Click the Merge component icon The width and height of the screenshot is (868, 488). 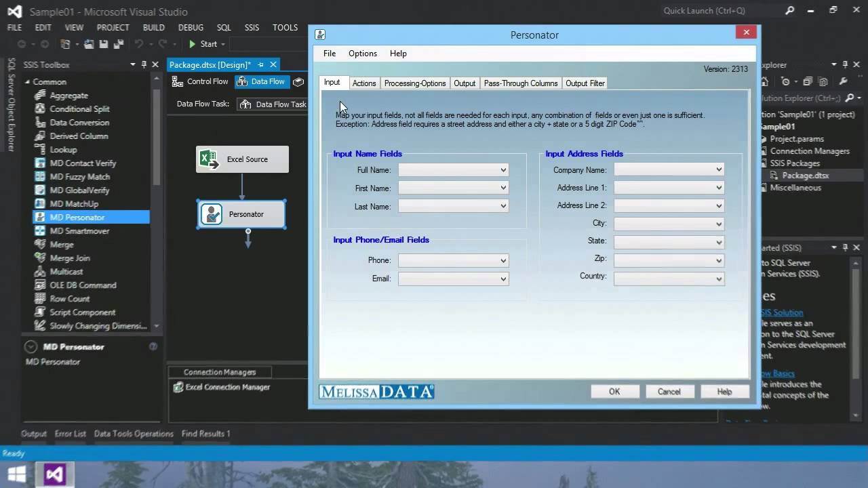pyautogui.click(x=39, y=245)
